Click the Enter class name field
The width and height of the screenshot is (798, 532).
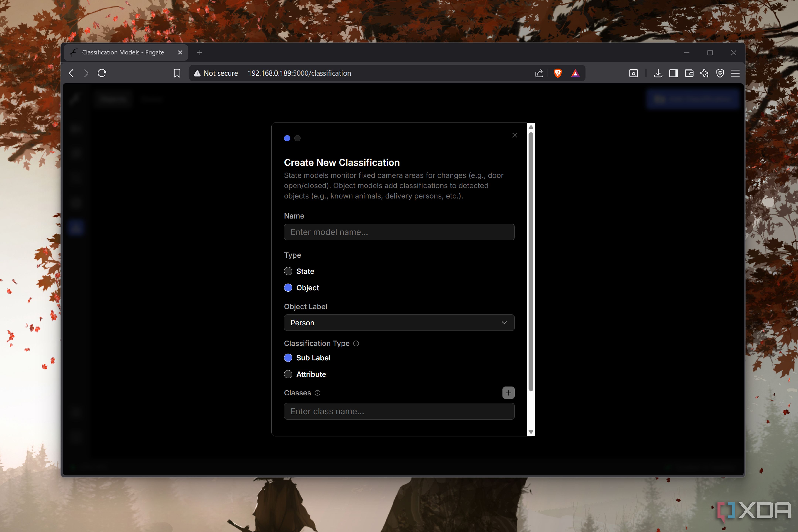tap(399, 411)
